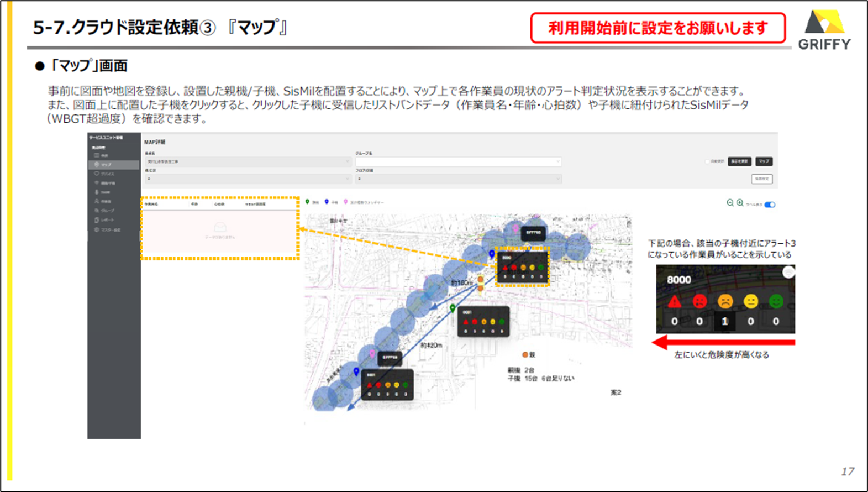Click the empty worker data table area

point(220,232)
